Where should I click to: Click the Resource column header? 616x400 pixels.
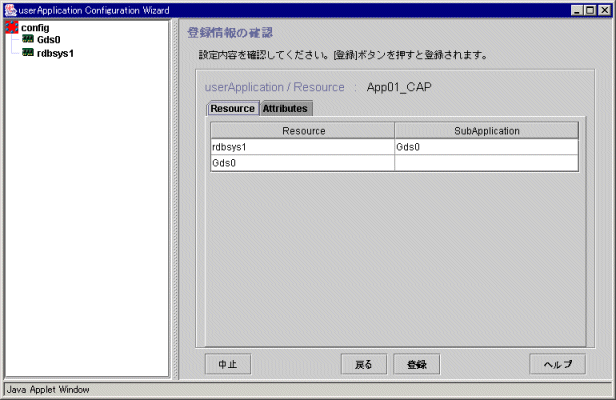(x=302, y=130)
